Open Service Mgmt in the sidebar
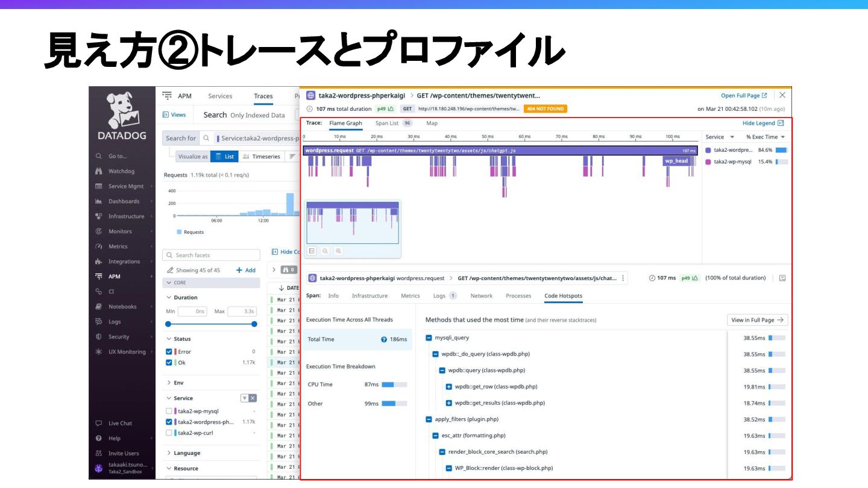Screen dimensions: 868x488 (126, 186)
